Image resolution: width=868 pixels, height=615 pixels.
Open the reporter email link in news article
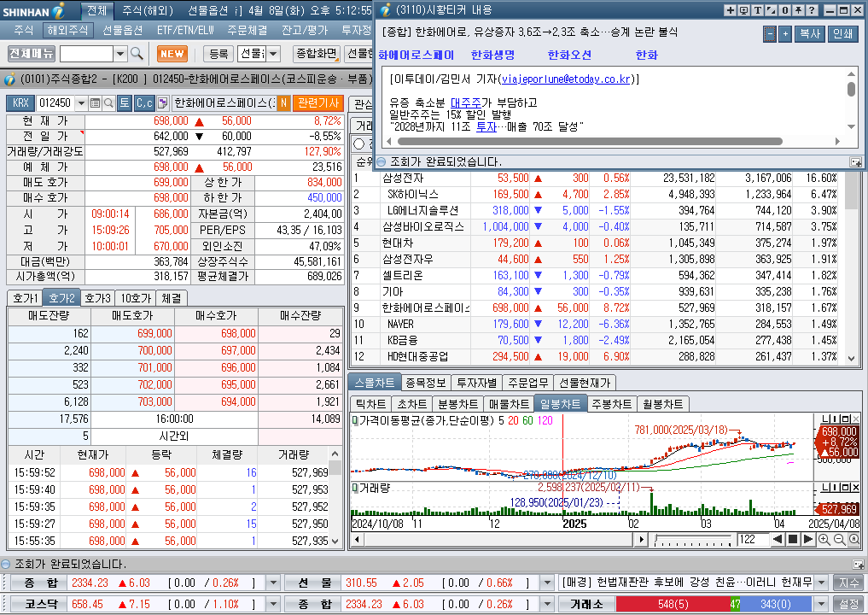[x=566, y=79]
